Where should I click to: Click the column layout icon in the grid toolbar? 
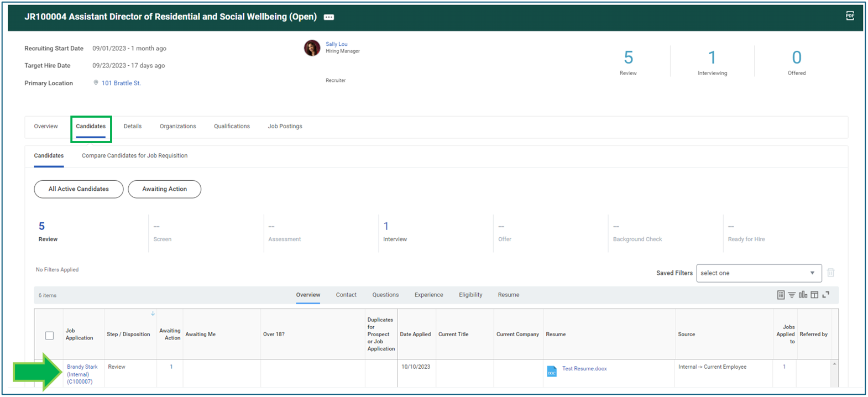tap(814, 295)
